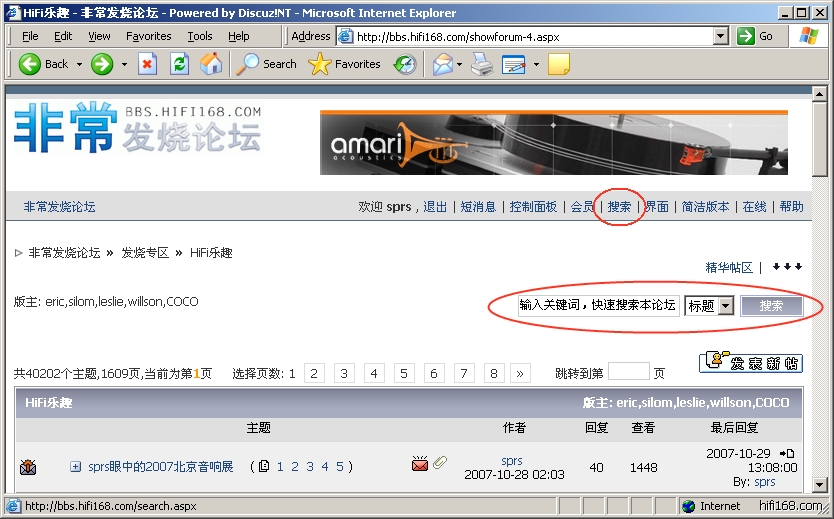Click the 搜索 link in top navigation

pyautogui.click(x=620, y=207)
